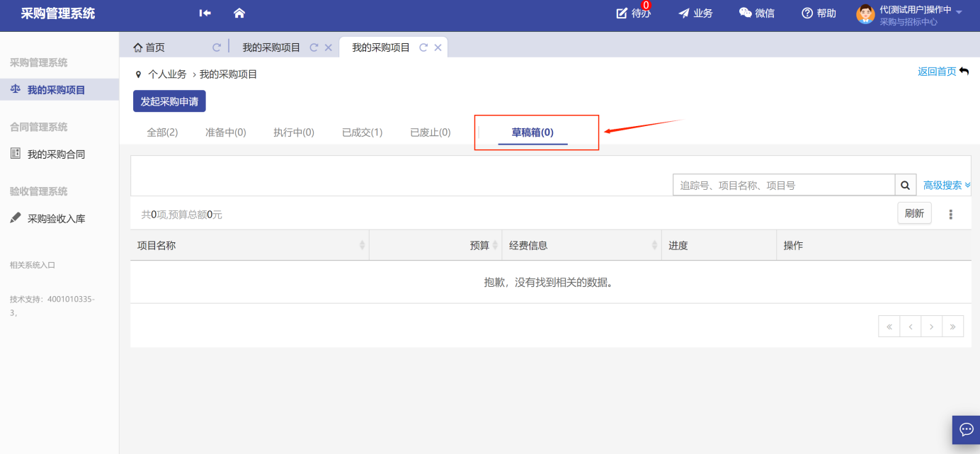This screenshot has width=980, height=454.
Task: Collapse the sidebar with the top-bar arrow icon
Action: point(205,13)
